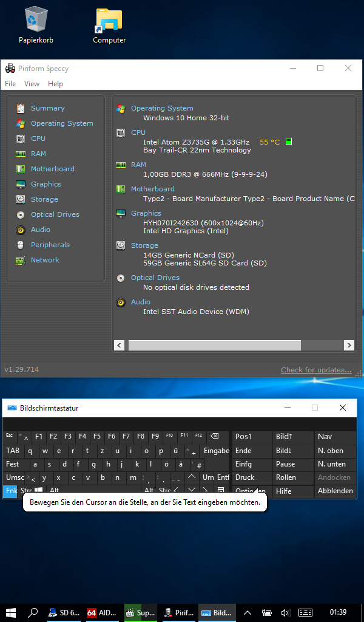Screen dimensions: 364x622
Task: Click the CPU chip icon in sidebar
Action: pyautogui.click(x=21, y=139)
